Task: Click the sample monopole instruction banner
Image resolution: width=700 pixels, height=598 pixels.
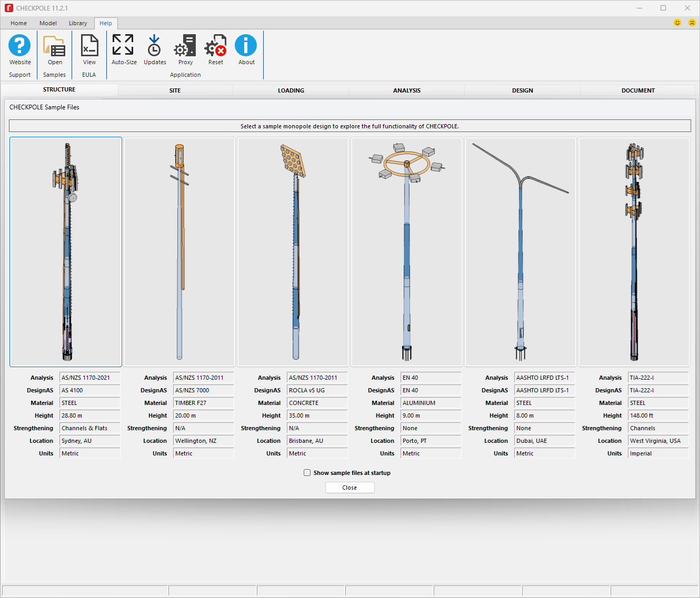Action: point(350,126)
